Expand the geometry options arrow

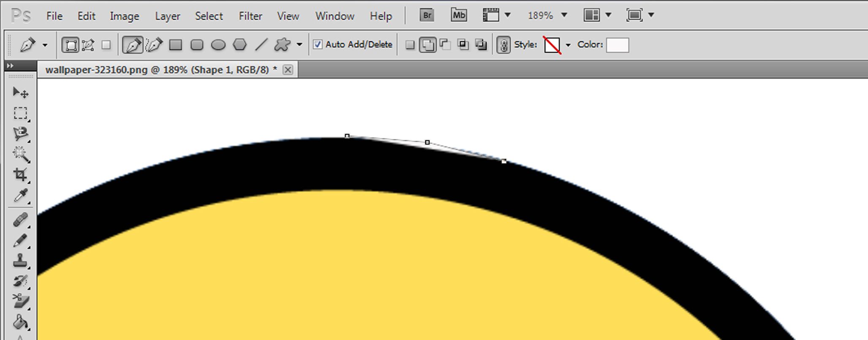[299, 45]
